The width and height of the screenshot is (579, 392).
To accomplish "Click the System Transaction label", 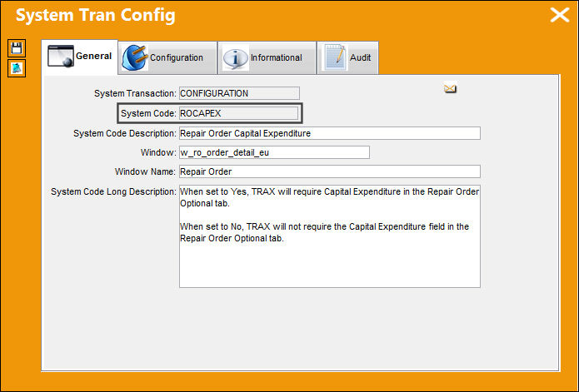I will [135, 93].
